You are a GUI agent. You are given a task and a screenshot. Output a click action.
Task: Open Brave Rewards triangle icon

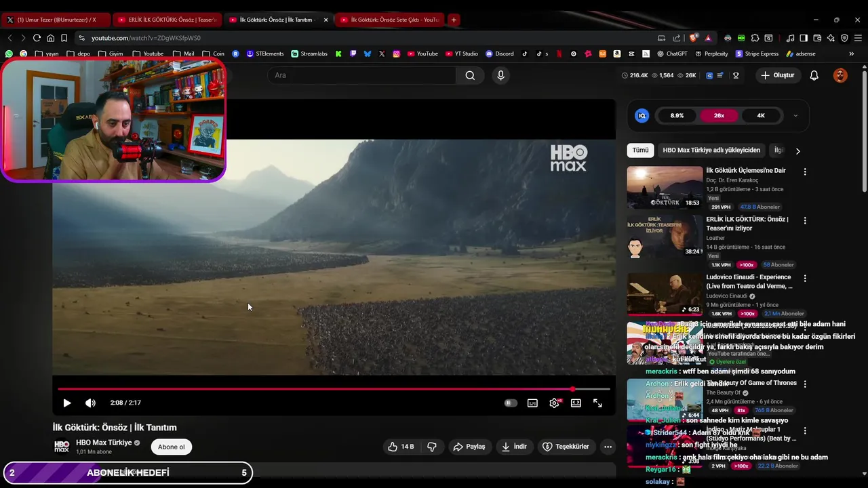[x=708, y=38]
